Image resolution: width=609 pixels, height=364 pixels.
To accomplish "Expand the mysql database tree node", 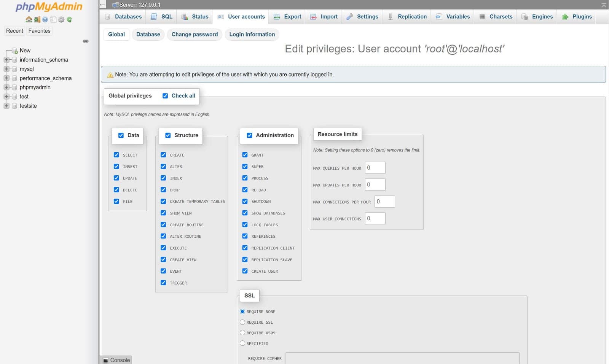I will click(6, 69).
